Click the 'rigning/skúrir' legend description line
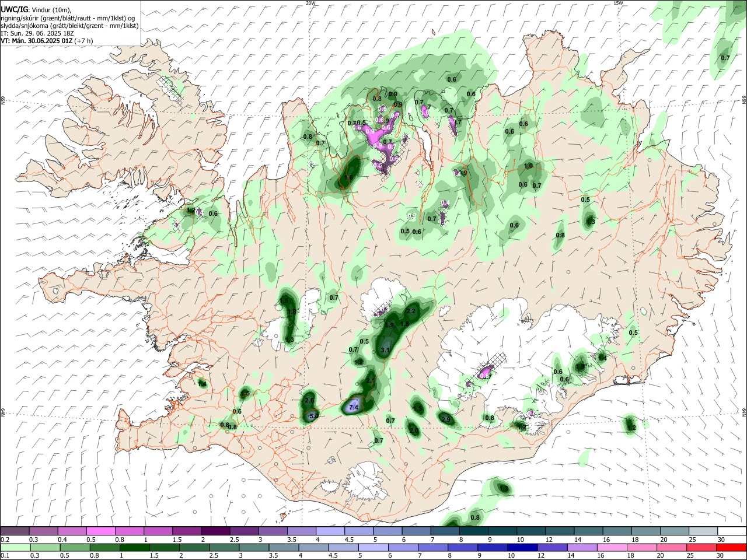This screenshot has height=560, width=747. 68,18
